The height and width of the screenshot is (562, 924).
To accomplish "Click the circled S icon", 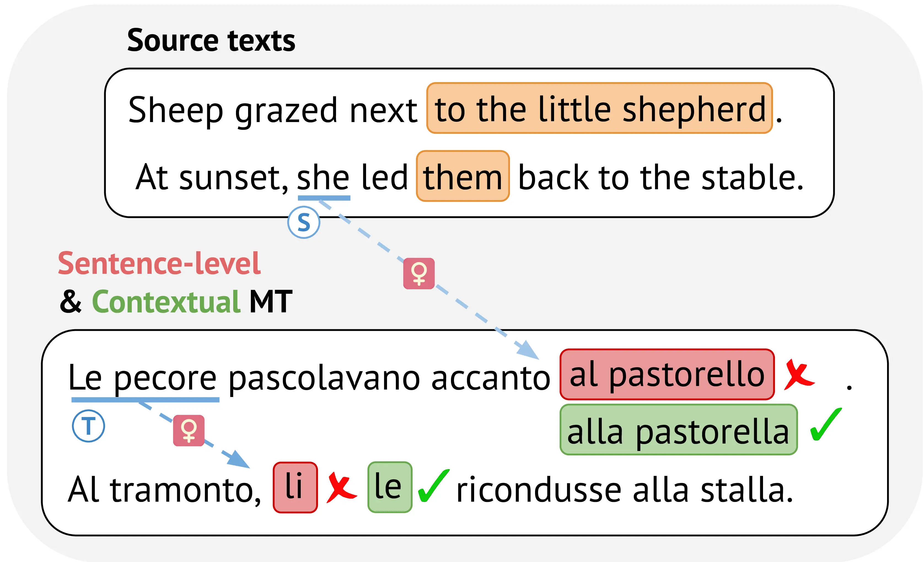I will tap(303, 222).
